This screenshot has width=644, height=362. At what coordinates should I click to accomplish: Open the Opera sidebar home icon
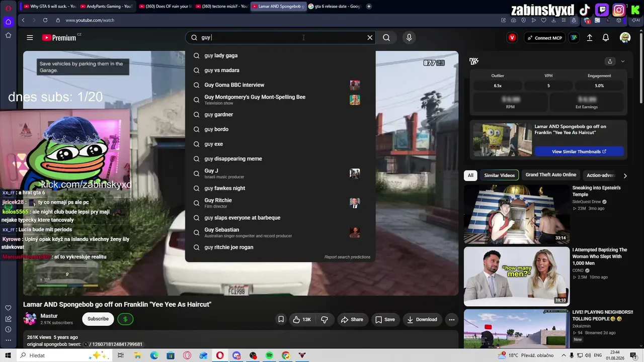8,22
